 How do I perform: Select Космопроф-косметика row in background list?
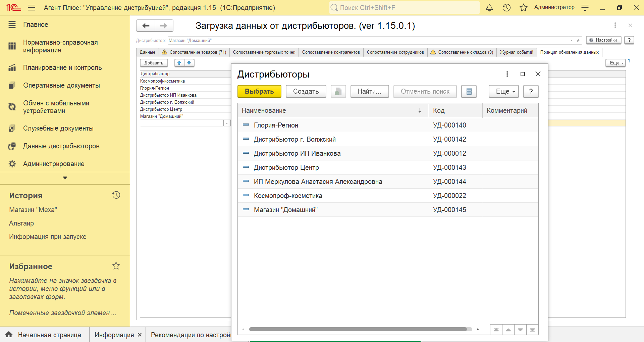185,81
